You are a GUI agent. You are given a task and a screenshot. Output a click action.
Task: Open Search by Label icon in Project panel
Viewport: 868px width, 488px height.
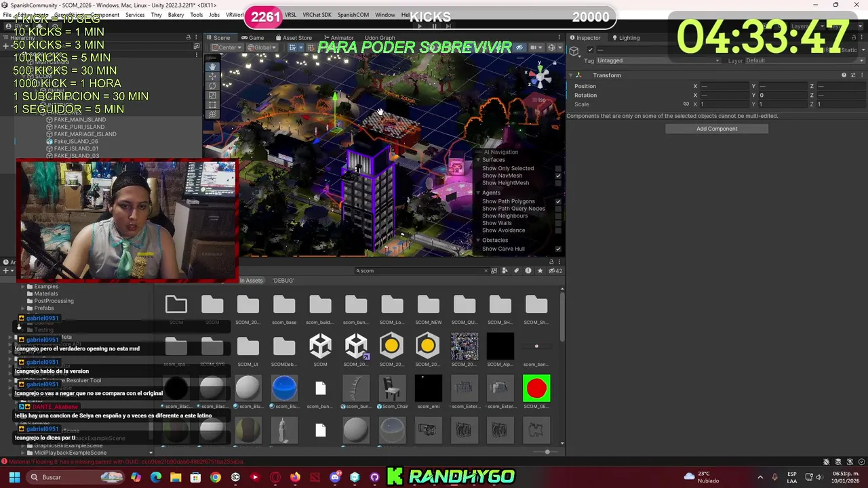point(516,270)
